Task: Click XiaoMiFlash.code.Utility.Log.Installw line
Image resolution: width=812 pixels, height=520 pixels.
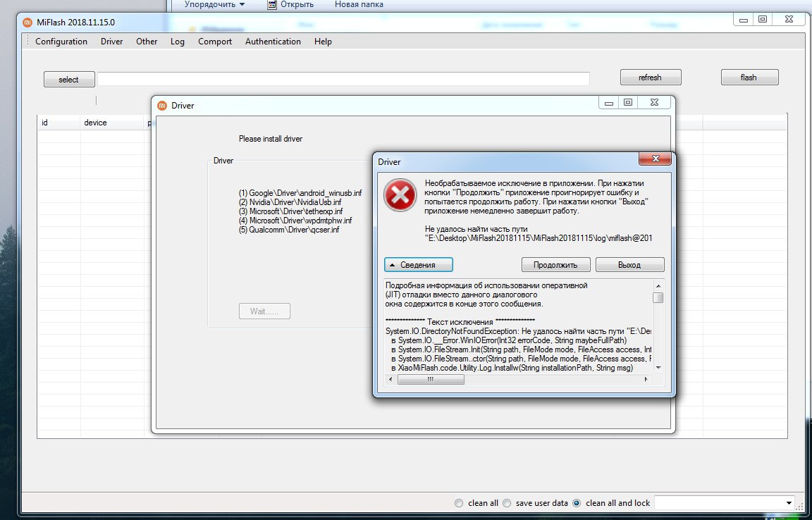Action: pyautogui.click(x=512, y=368)
